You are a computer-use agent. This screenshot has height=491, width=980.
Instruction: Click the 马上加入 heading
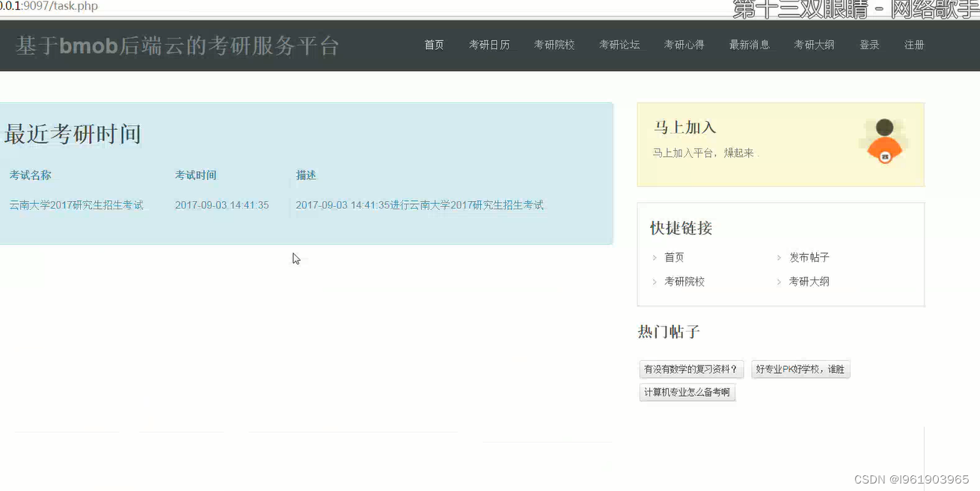[x=685, y=127]
